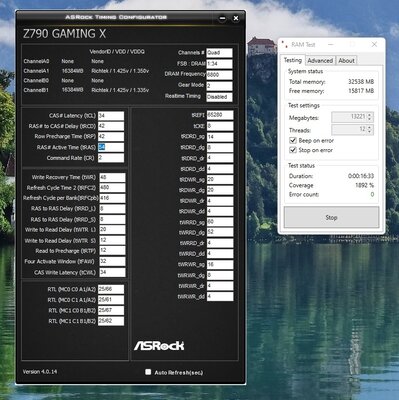
Task: Click the Refresh Cycle Time 2 (tRFC2) field
Action: tap(112, 187)
